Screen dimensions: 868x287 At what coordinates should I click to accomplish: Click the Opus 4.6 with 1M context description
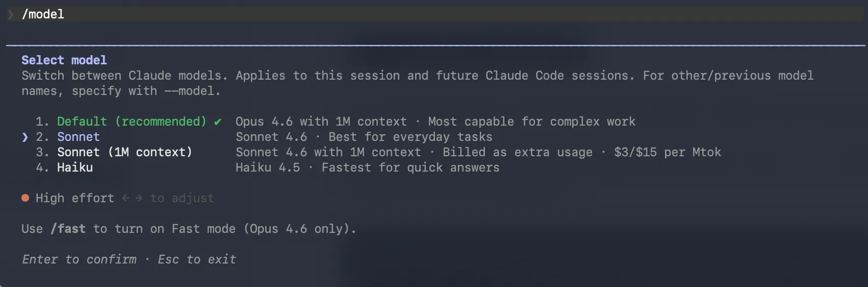click(321, 122)
